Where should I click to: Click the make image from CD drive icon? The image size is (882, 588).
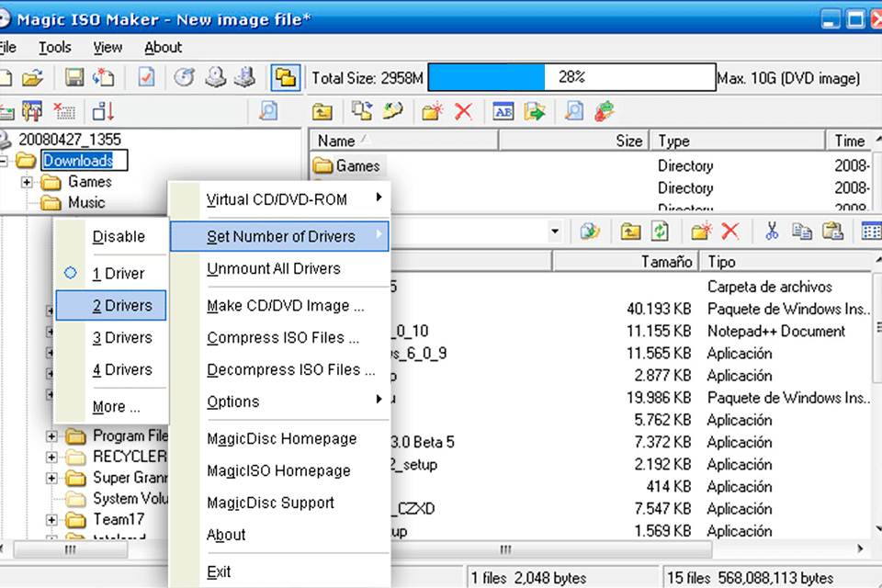coord(215,78)
